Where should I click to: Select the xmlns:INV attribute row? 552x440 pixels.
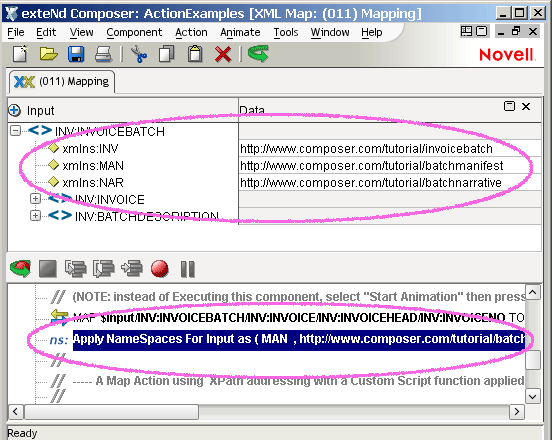pyautogui.click(x=90, y=149)
